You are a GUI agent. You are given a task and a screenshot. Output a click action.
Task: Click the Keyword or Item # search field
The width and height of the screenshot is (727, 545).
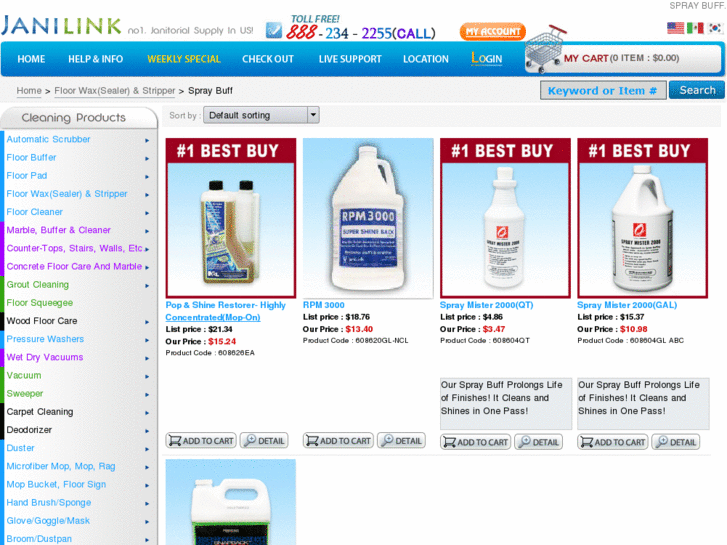tap(603, 90)
